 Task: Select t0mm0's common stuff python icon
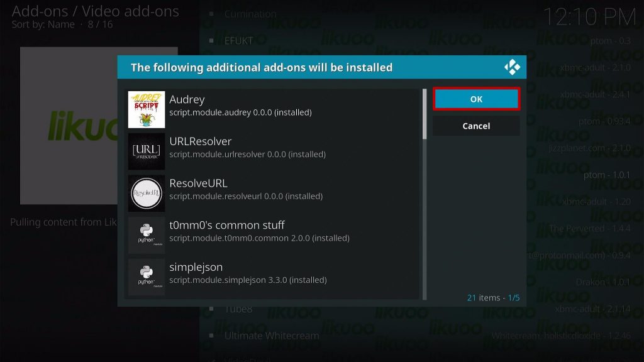pyautogui.click(x=146, y=235)
